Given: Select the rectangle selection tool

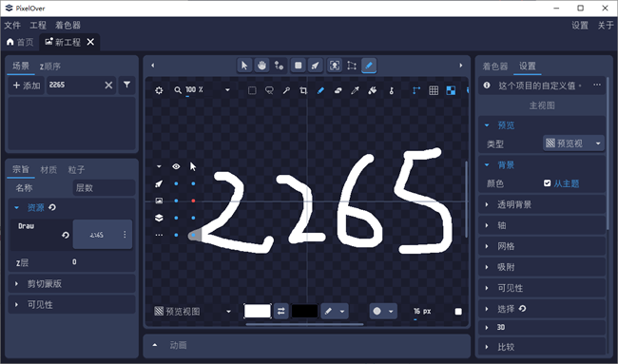Looking at the screenshot, I should point(252,90).
